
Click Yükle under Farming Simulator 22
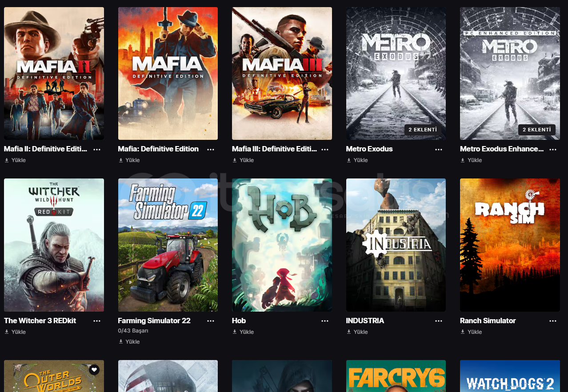pos(129,342)
